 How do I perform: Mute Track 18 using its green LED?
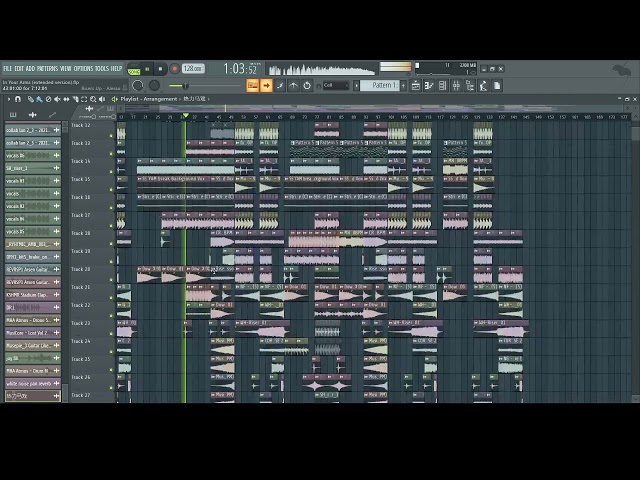click(111, 244)
